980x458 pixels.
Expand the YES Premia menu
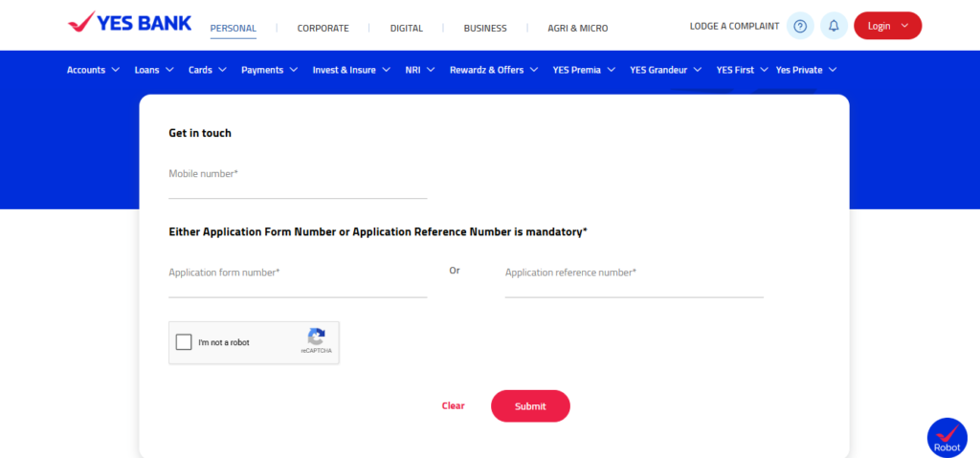click(x=584, y=70)
